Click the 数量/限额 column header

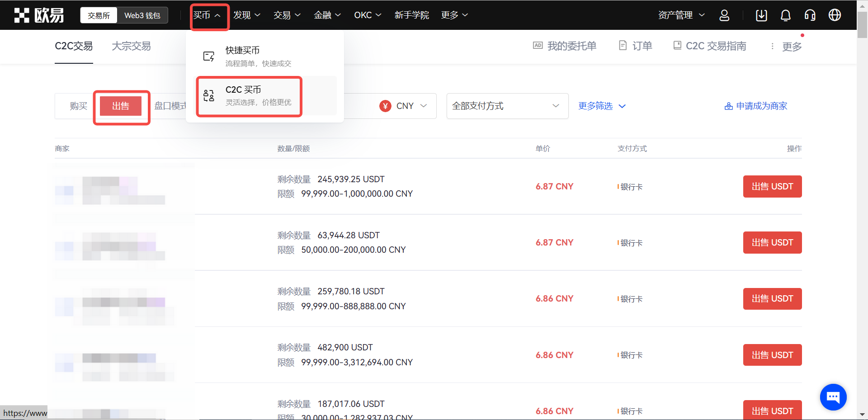293,148
